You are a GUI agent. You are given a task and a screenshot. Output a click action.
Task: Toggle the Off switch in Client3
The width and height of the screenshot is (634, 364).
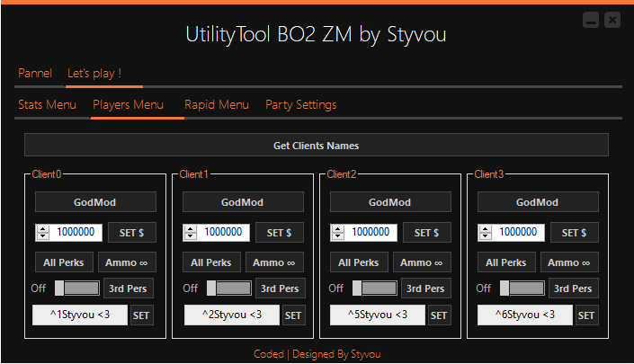[x=522, y=288]
